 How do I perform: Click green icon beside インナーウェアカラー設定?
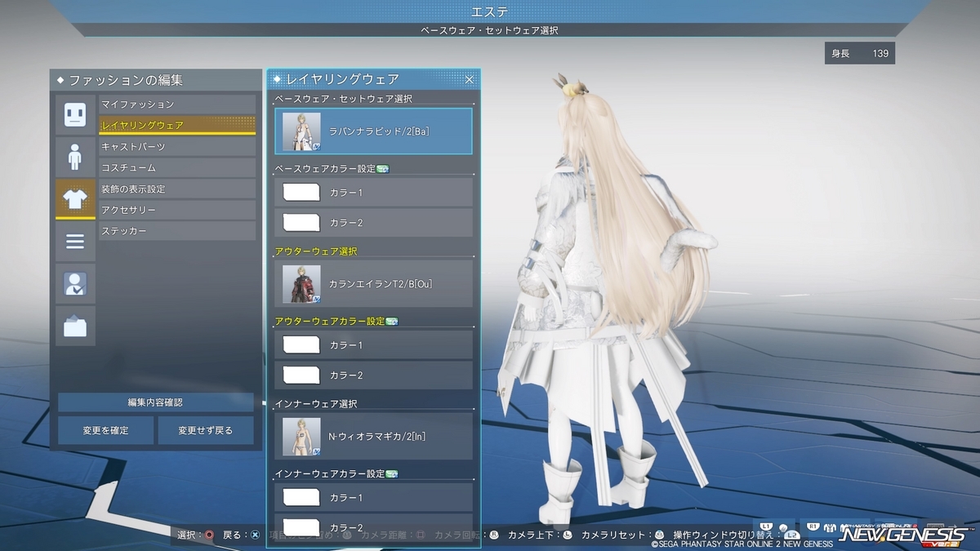(392, 474)
